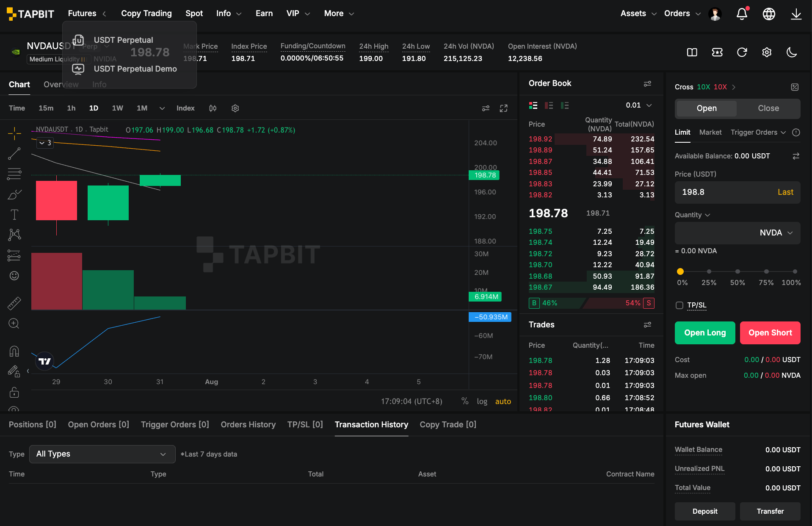
Task: Select the chart patterns tool
Action: (14, 235)
